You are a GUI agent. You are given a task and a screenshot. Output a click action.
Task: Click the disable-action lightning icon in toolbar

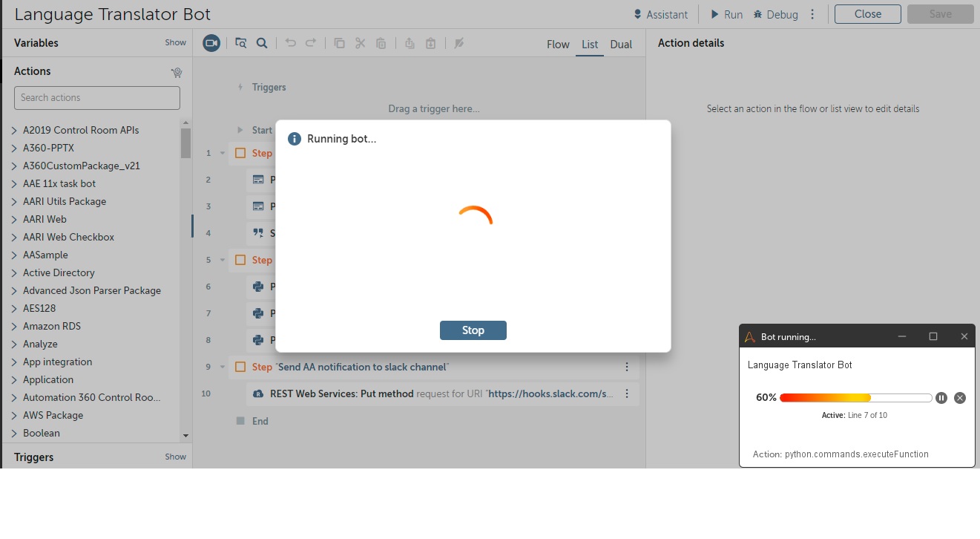pyautogui.click(x=459, y=43)
